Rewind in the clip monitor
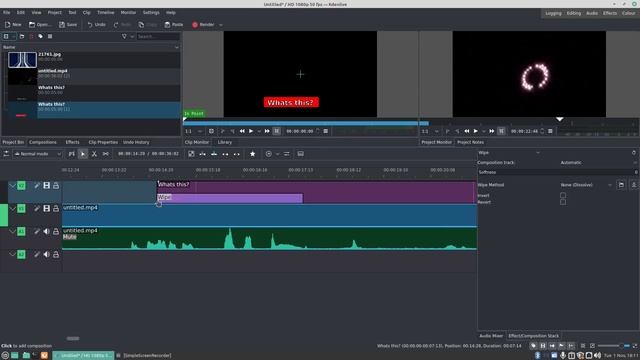The height and width of the screenshot is (360, 640). (x=242, y=131)
